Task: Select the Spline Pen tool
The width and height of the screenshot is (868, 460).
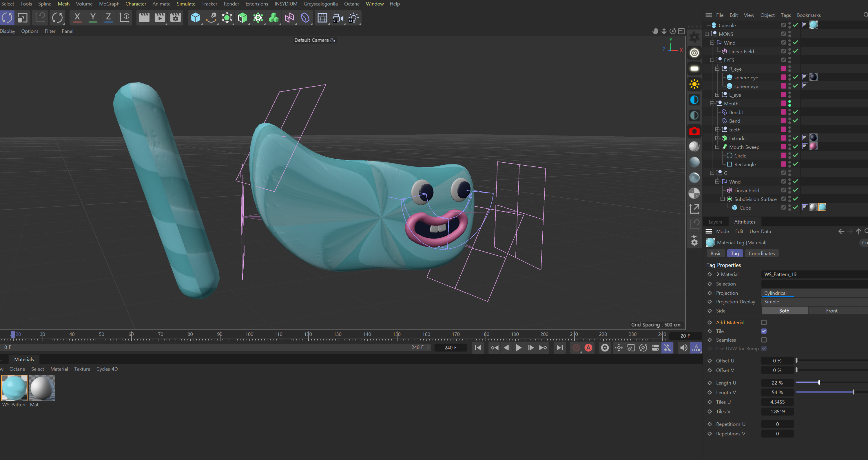Action: click(x=211, y=17)
